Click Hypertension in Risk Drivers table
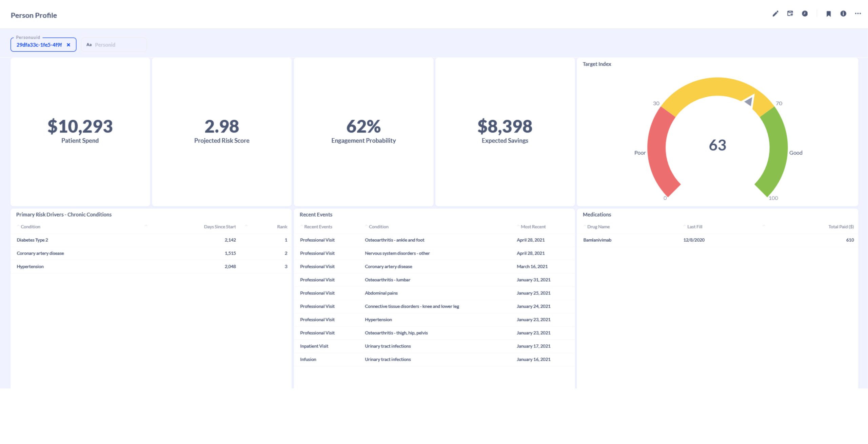This screenshot has width=868, height=444. pyautogui.click(x=30, y=266)
